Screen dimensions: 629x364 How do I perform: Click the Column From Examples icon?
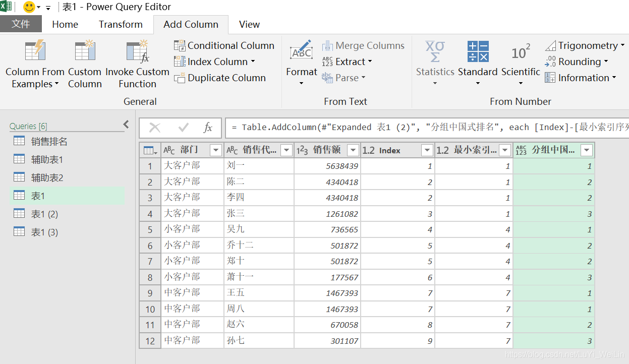click(x=35, y=51)
